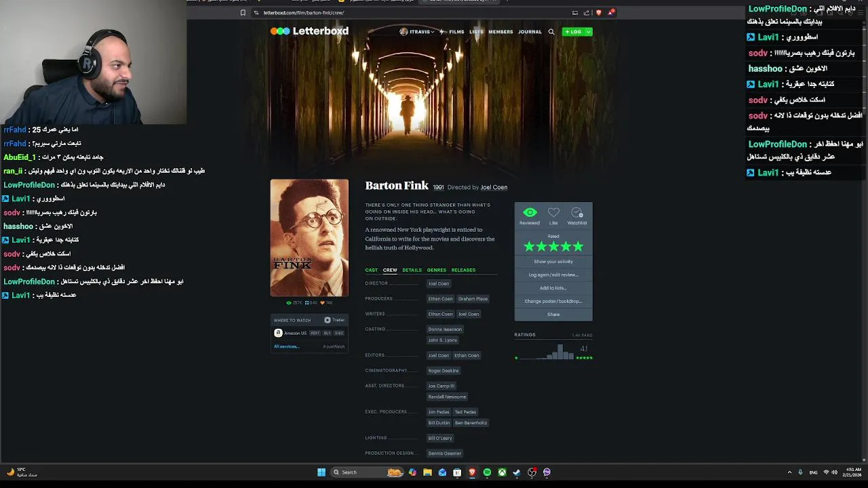Click the site settings icon beside the URL
Viewport: 868px width, 488px height.
pos(256,13)
